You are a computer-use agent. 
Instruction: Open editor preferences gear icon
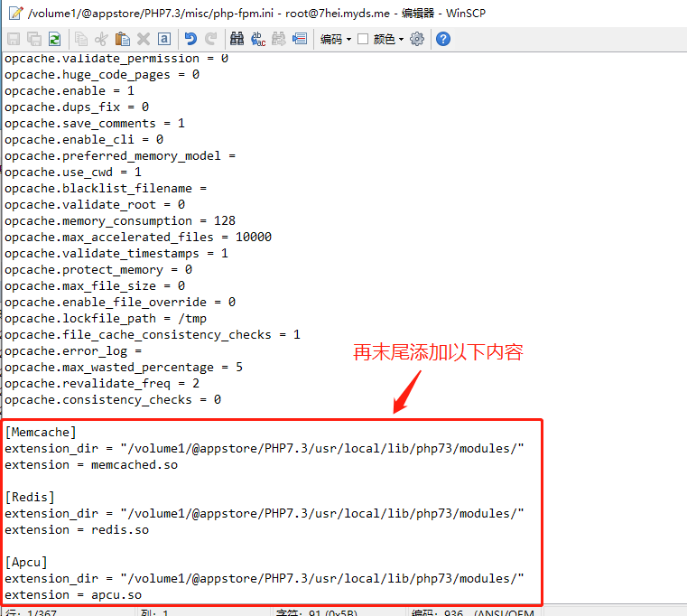(417, 39)
